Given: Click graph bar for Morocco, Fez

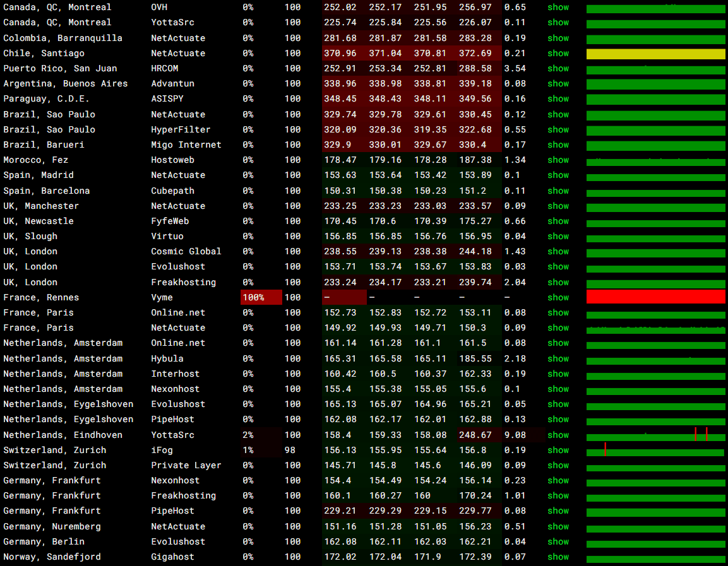Looking at the screenshot, I should [x=655, y=162].
